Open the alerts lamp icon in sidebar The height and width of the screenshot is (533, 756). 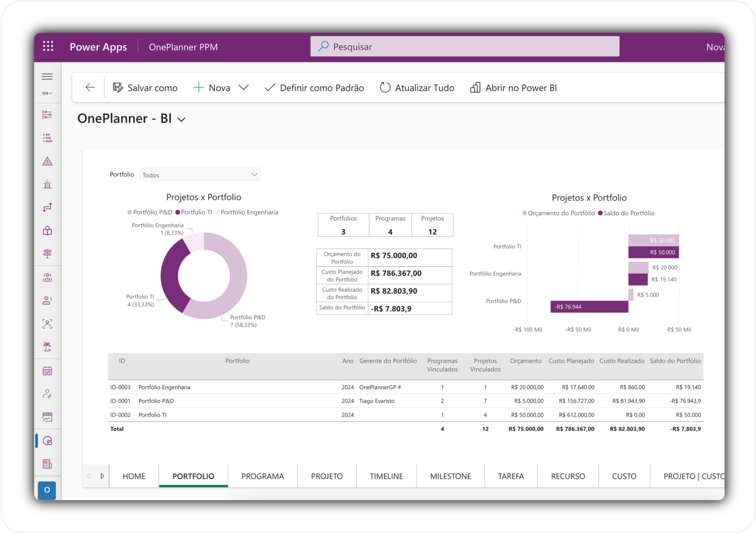[47, 184]
